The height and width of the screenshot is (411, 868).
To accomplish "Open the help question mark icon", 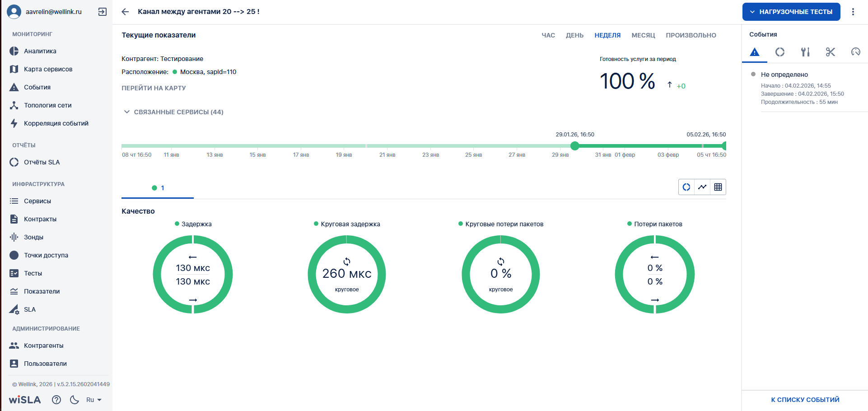I will (56, 400).
